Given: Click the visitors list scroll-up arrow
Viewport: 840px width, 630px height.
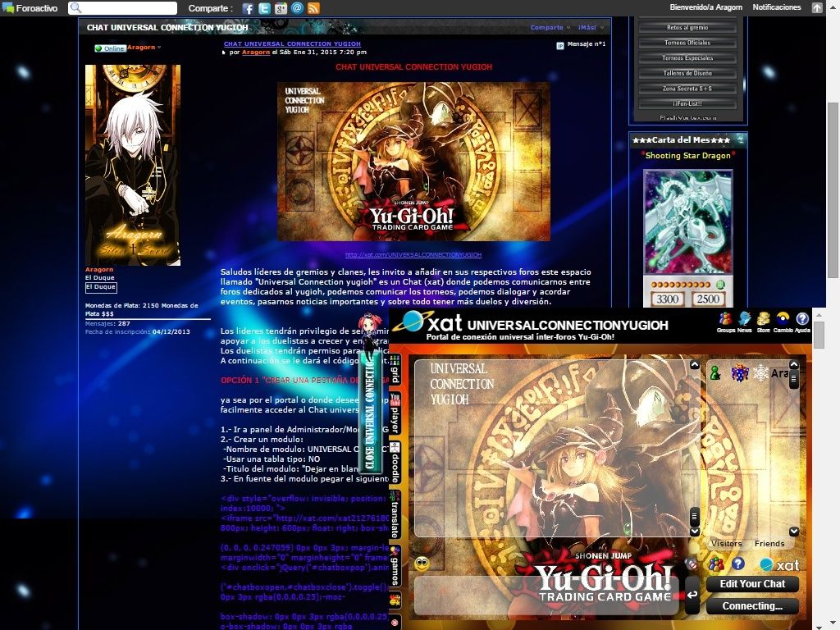Looking at the screenshot, I should point(794,365).
